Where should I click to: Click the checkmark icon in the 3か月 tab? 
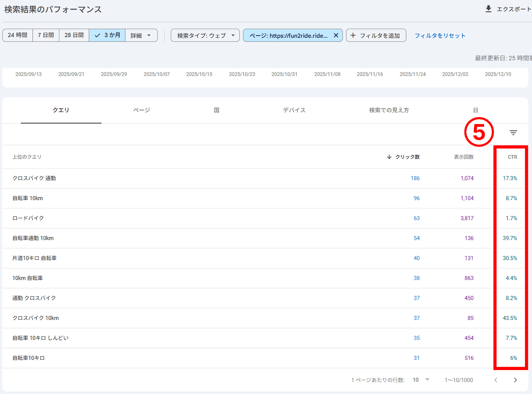tap(97, 35)
